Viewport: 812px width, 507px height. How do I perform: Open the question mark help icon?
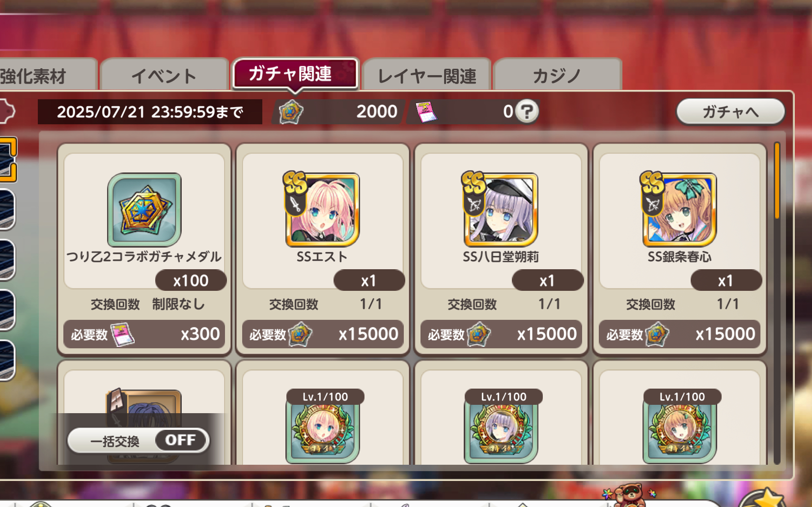(x=527, y=112)
